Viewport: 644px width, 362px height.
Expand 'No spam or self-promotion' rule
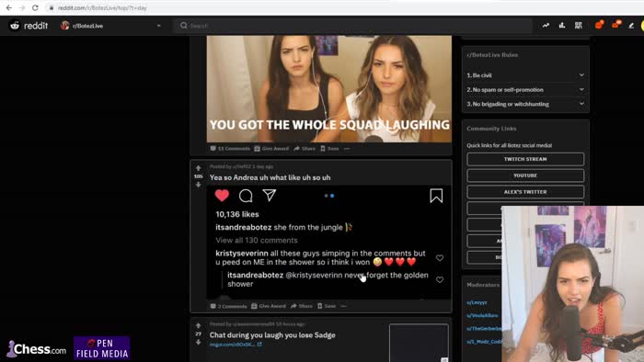point(525,90)
